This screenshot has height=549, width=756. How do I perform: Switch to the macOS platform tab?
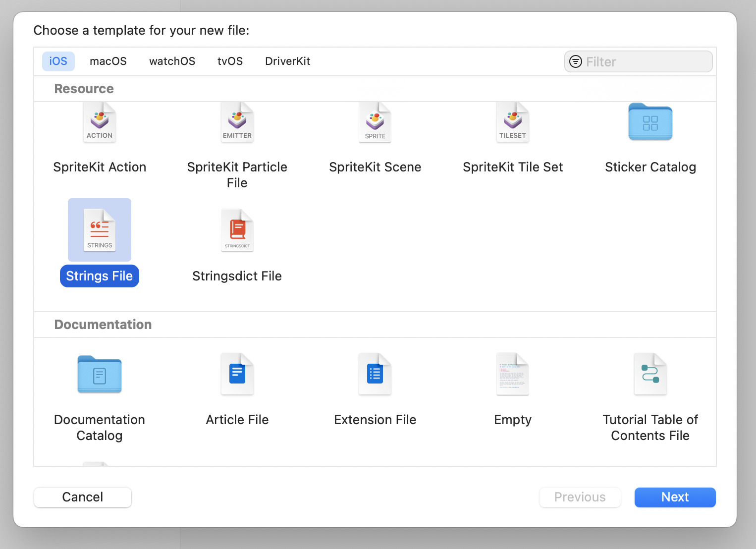coord(108,61)
